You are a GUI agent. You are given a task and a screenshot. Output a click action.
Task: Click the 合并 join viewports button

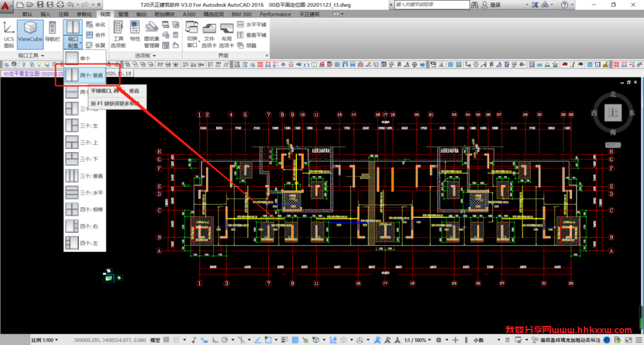tap(95, 35)
